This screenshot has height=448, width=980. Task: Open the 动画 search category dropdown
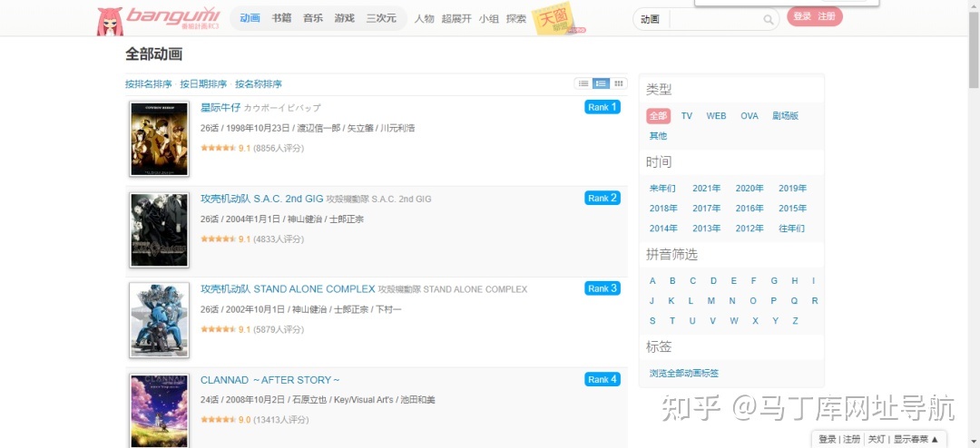[651, 19]
